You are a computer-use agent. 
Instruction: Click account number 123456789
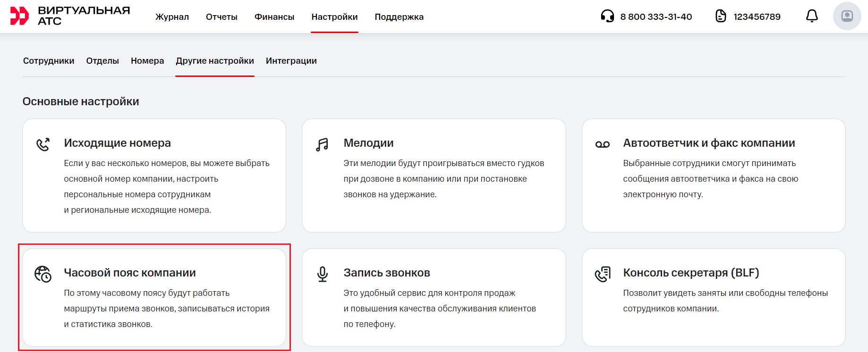click(x=757, y=17)
